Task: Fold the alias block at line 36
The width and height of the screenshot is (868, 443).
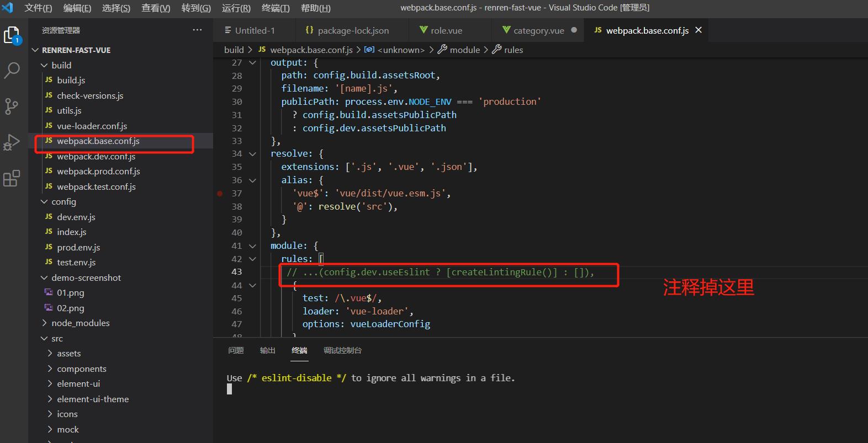Action: point(252,180)
